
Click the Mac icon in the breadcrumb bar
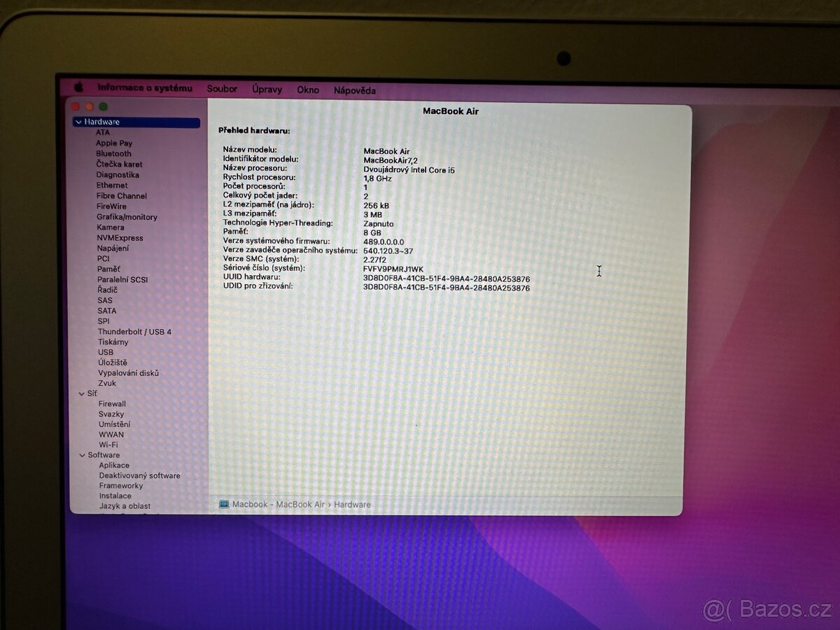pos(224,504)
